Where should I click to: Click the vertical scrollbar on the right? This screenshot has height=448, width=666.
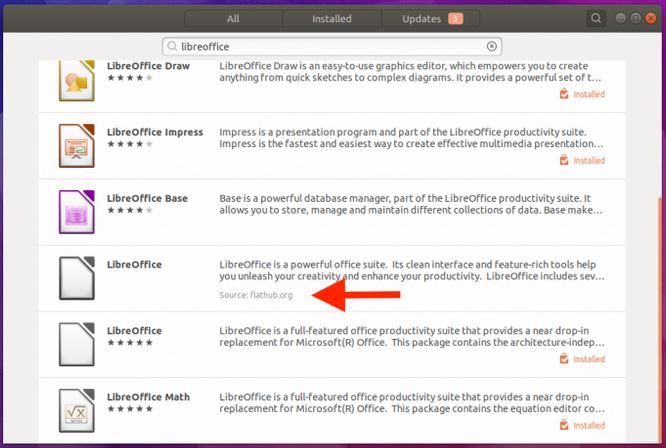(x=661, y=318)
